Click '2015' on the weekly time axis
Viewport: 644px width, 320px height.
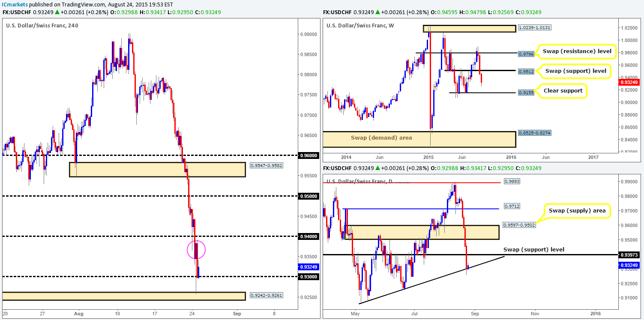[429, 157]
